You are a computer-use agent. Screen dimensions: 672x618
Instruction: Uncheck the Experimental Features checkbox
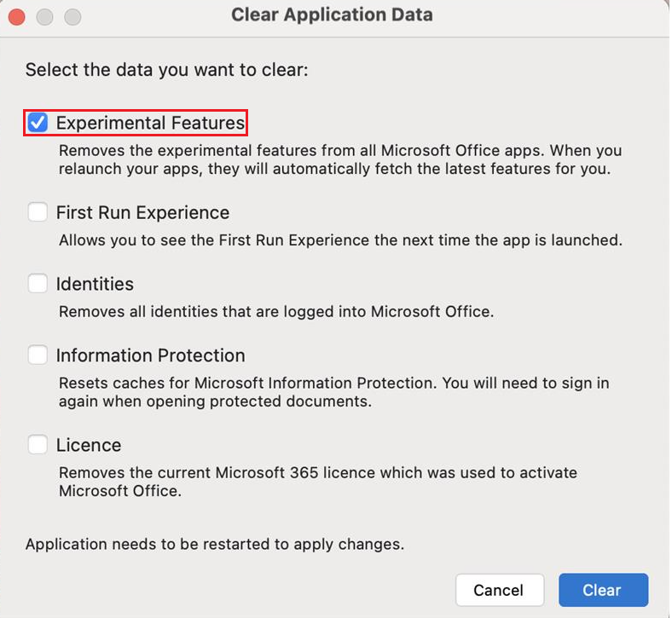click(38, 123)
